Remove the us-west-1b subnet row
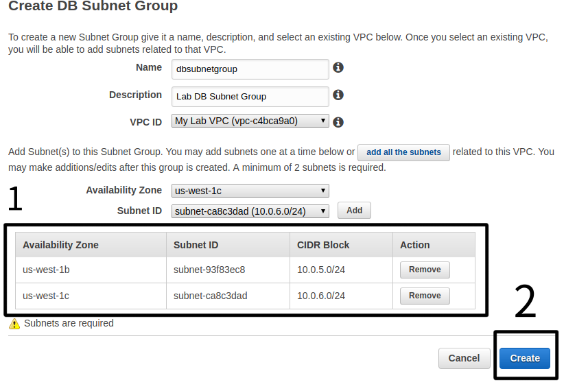Image resolution: width=588 pixels, height=391 pixels. (425, 270)
